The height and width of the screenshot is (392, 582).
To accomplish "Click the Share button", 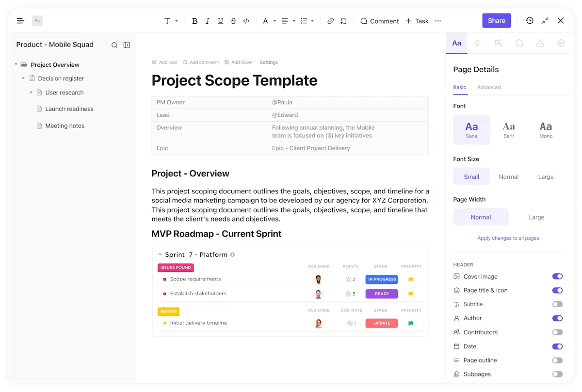I will [x=496, y=20].
